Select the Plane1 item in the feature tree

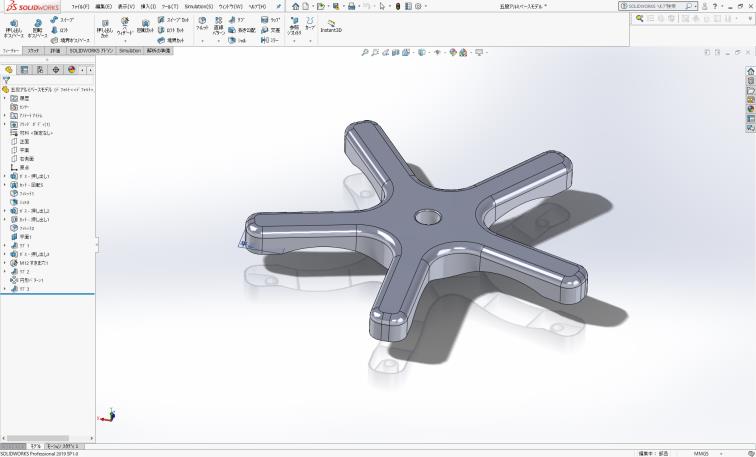(26, 236)
